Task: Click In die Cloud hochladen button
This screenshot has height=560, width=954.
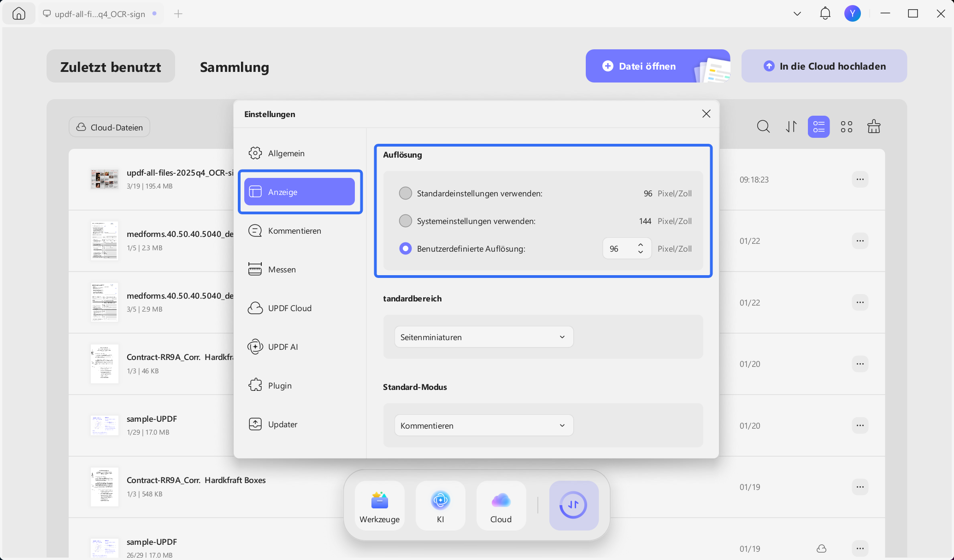Action: [824, 66]
